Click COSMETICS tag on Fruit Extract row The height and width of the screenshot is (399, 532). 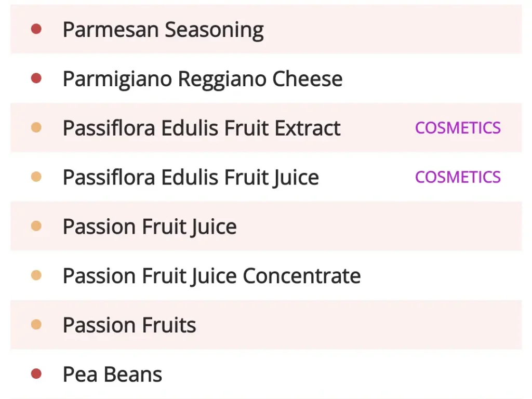458,128
